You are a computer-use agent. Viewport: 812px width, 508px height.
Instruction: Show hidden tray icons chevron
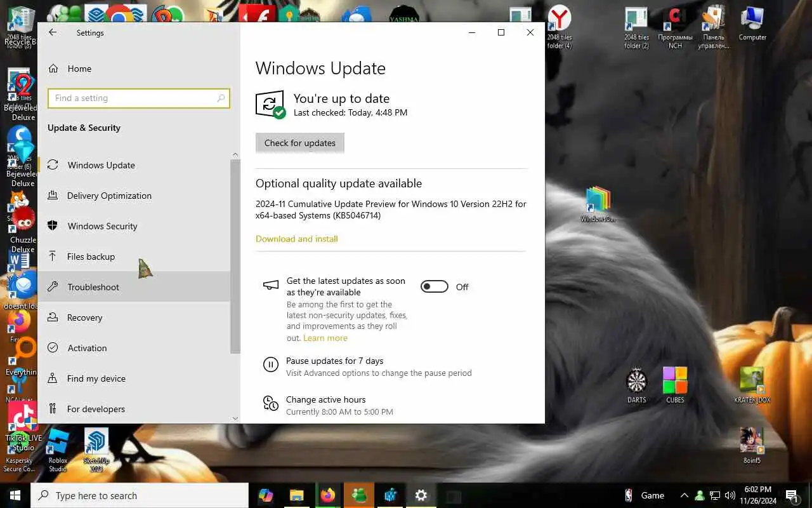684,495
